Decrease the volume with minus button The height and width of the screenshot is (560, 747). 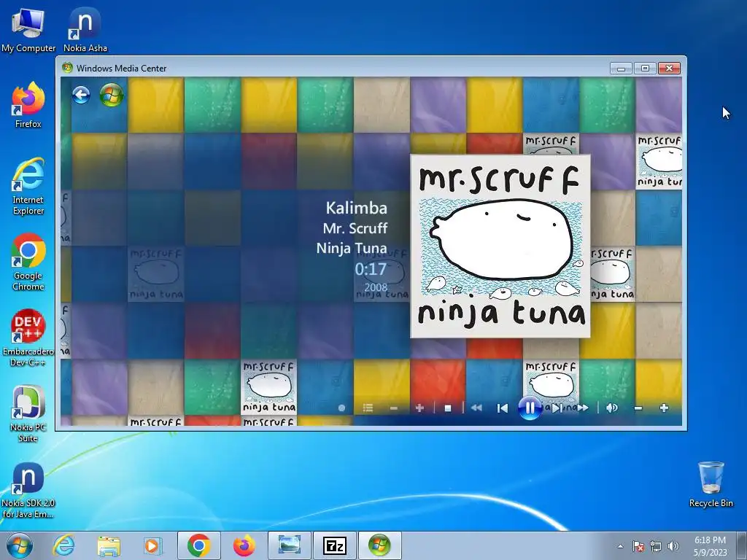point(638,408)
